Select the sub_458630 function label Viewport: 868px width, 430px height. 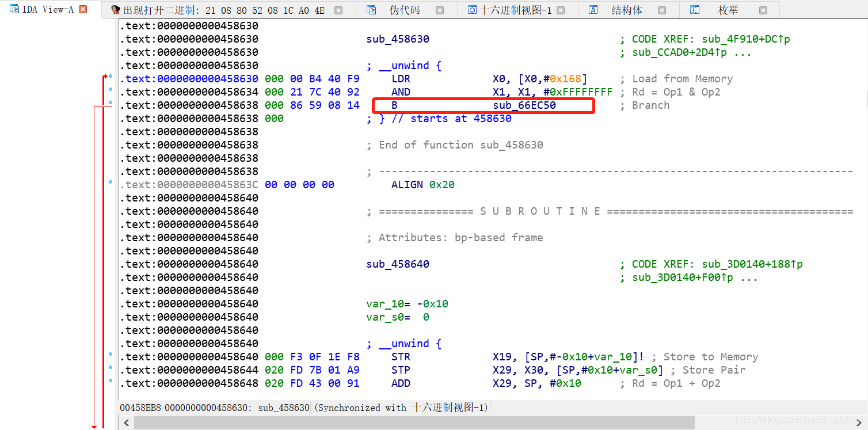(398, 39)
